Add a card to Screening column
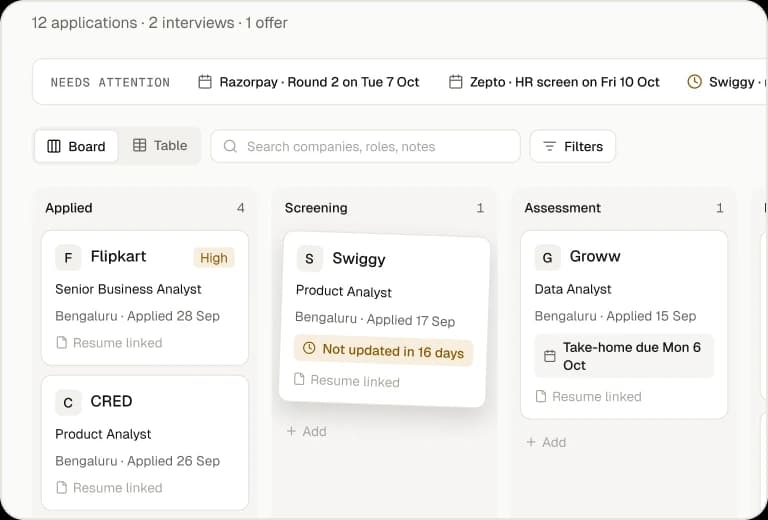Screen dimensions: 768x520 click(307, 431)
